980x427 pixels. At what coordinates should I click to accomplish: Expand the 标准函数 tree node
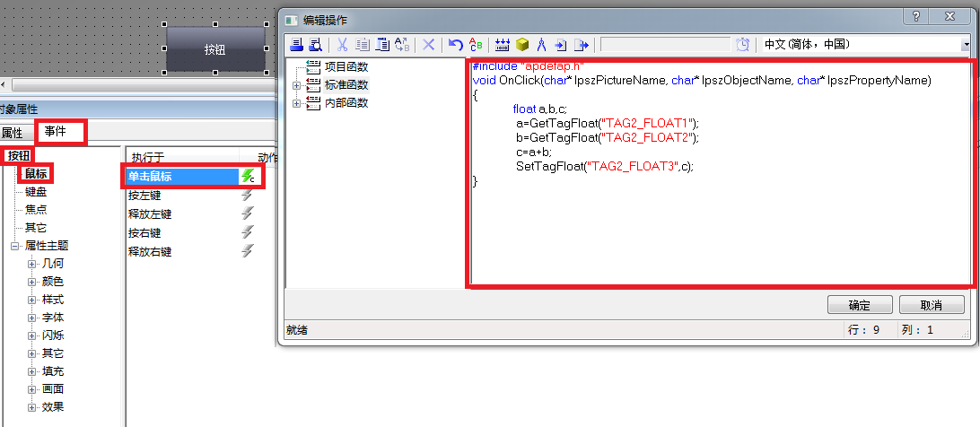click(x=296, y=85)
